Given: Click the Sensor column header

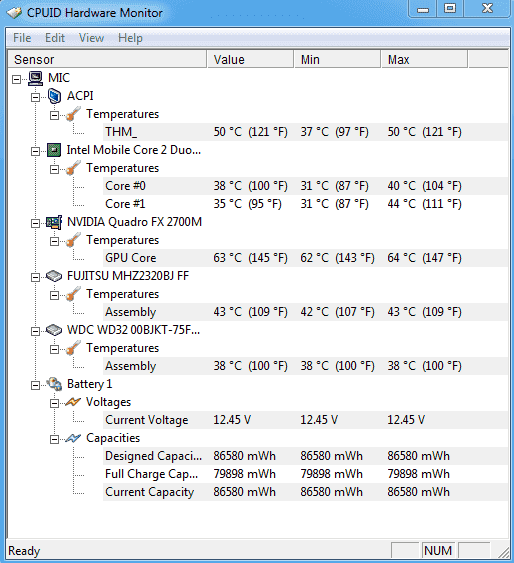Looking at the screenshot, I should coord(107,59).
